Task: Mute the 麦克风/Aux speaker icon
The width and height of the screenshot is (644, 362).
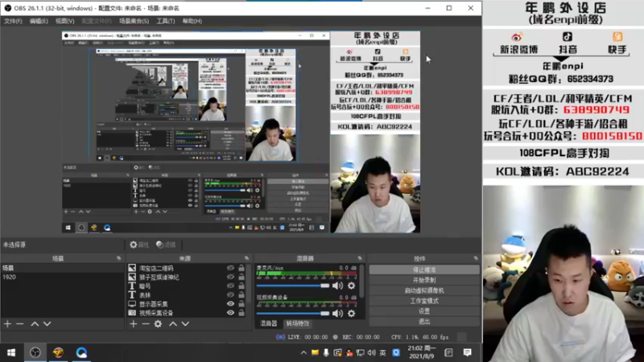Action: pos(337,286)
